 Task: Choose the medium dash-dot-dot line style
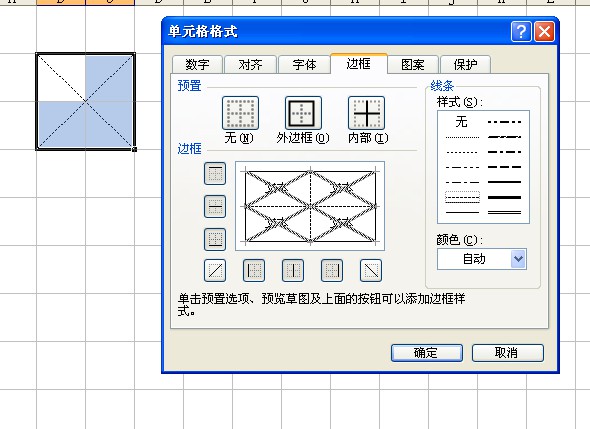coord(504,122)
